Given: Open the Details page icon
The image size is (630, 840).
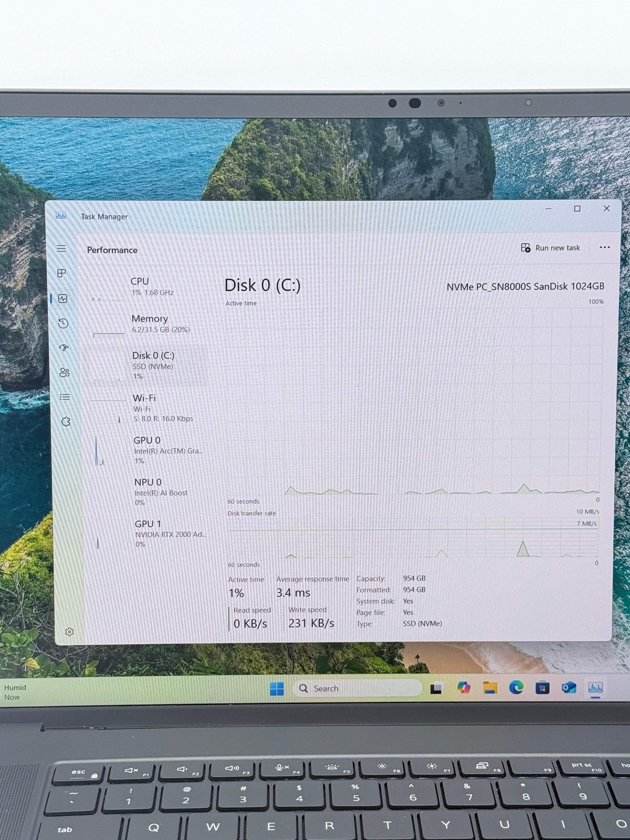Looking at the screenshot, I should [65, 397].
